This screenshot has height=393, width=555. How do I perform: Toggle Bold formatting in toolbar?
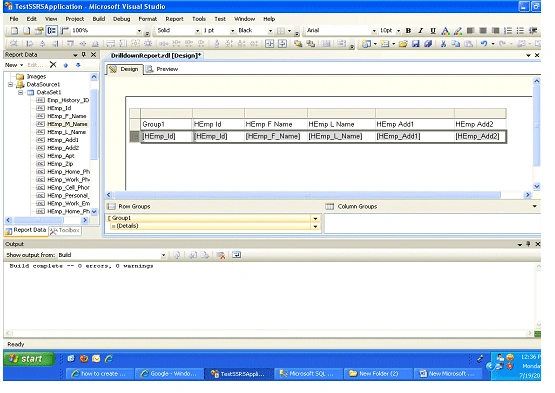click(x=408, y=31)
